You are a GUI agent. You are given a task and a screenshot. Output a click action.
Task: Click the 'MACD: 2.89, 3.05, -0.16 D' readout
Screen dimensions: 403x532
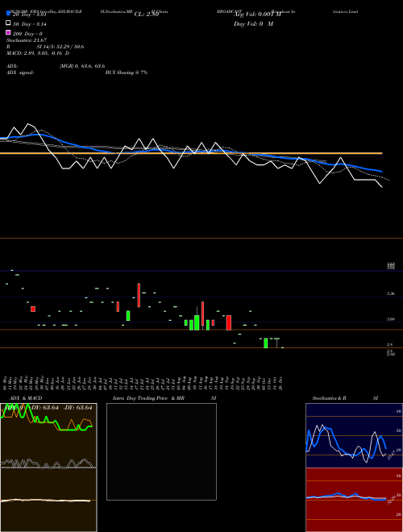click(x=38, y=53)
